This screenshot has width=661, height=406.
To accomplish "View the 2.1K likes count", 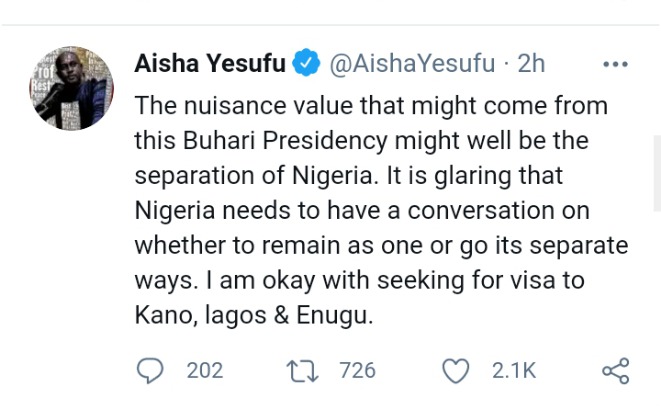I will tap(513, 371).
